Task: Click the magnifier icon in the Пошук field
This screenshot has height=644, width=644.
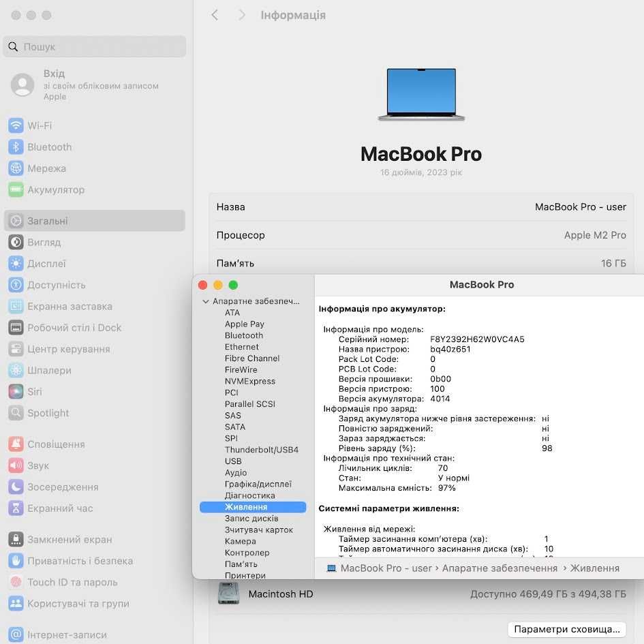Action: 13,46
